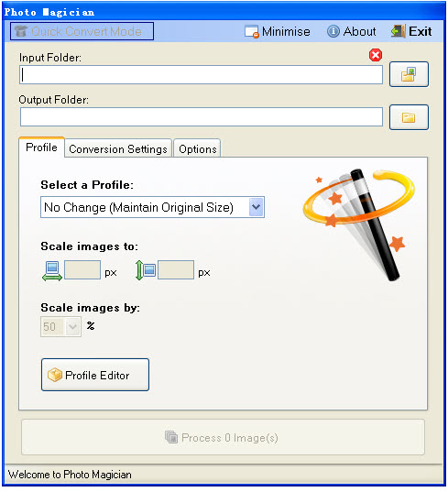
Task: Click the vertical height resize icon
Action: pyautogui.click(x=146, y=270)
